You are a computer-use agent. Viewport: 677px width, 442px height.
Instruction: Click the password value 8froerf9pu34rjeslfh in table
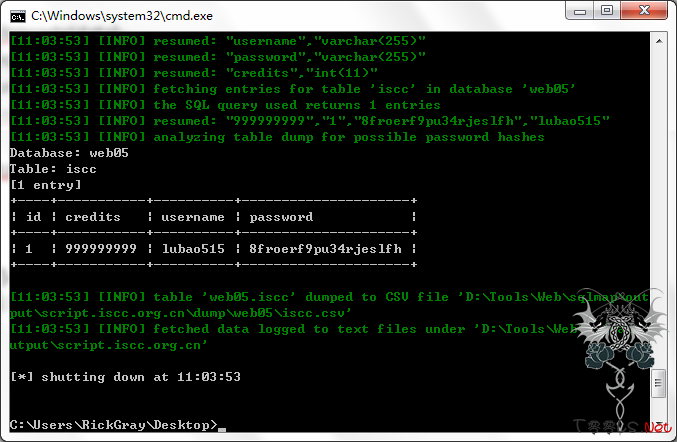[325, 249]
